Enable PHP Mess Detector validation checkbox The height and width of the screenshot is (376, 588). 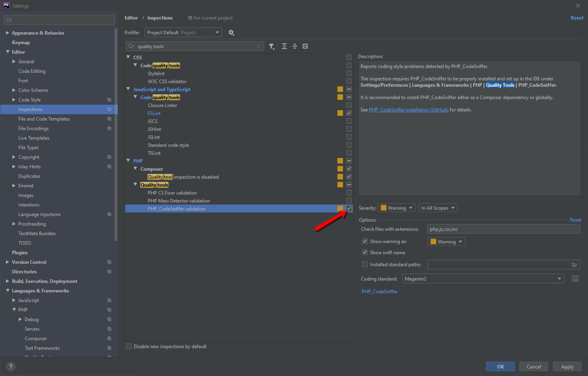click(349, 201)
